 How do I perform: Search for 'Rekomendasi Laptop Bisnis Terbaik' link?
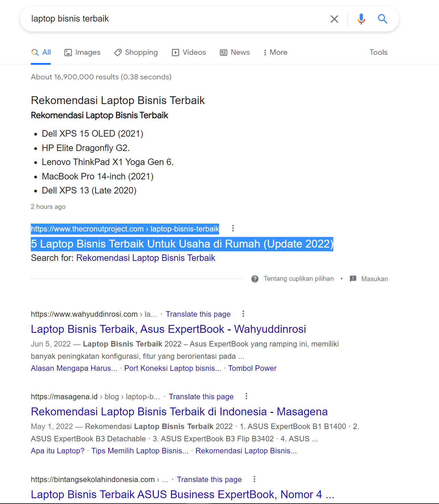146,258
